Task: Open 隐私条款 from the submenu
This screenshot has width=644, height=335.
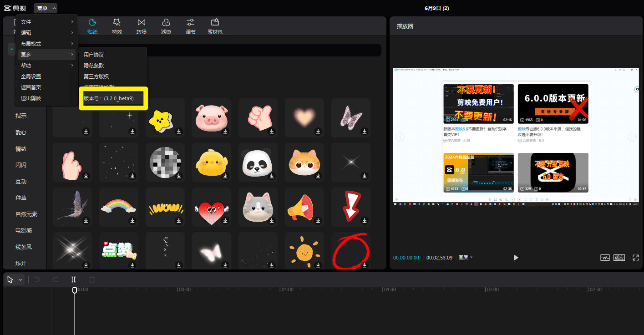Action: 94,66
